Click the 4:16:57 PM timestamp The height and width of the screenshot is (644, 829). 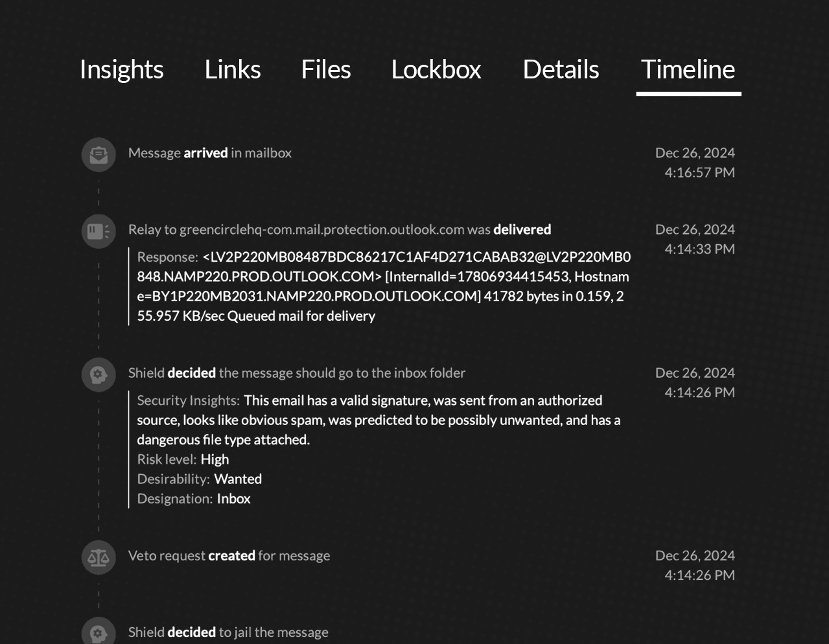699,172
